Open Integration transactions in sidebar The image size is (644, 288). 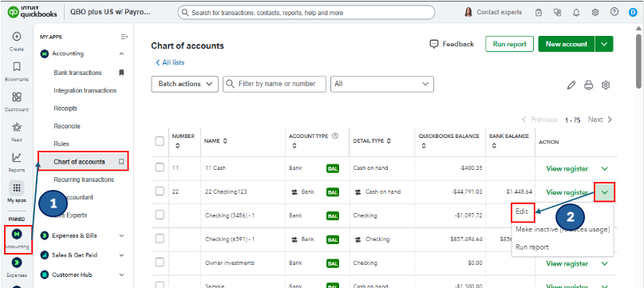point(85,90)
